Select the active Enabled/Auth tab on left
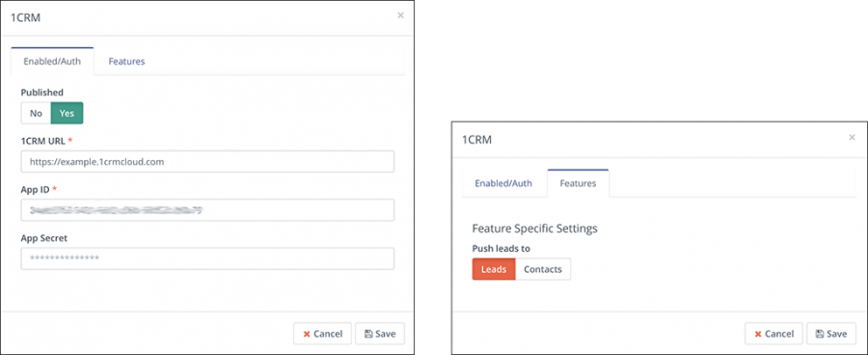This screenshot has width=868, height=355. tap(52, 62)
